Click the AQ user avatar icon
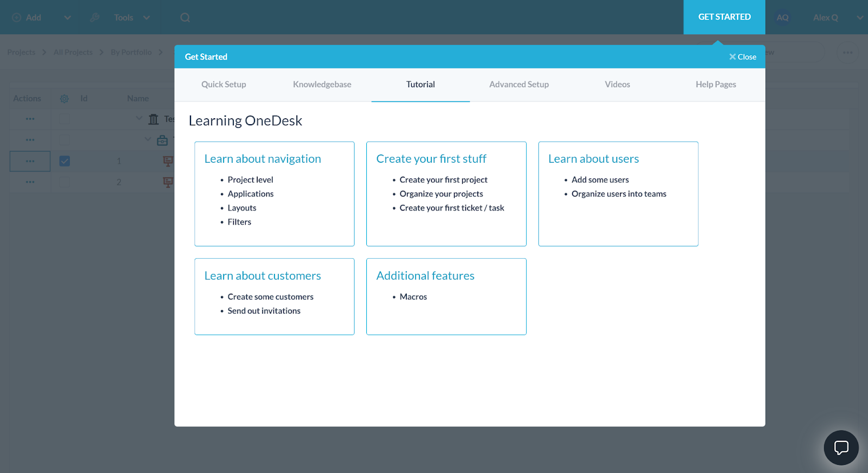Image resolution: width=868 pixels, height=473 pixels. coord(782,17)
